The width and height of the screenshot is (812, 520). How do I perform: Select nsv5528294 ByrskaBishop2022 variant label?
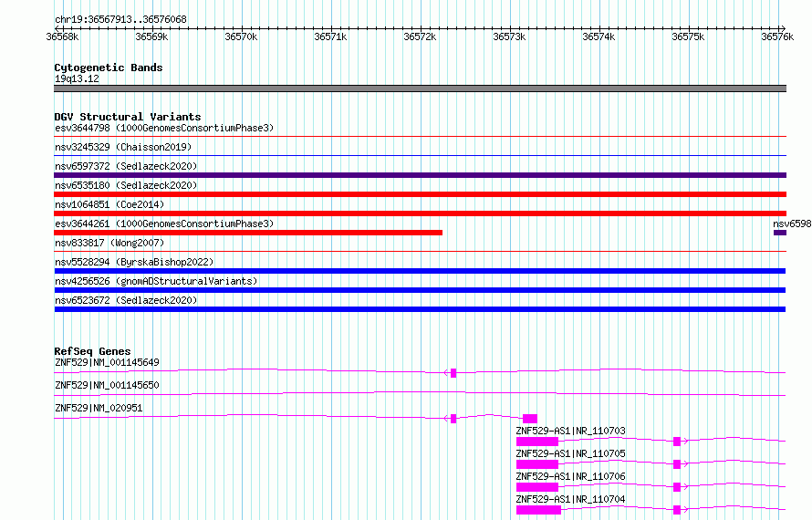coord(134,262)
